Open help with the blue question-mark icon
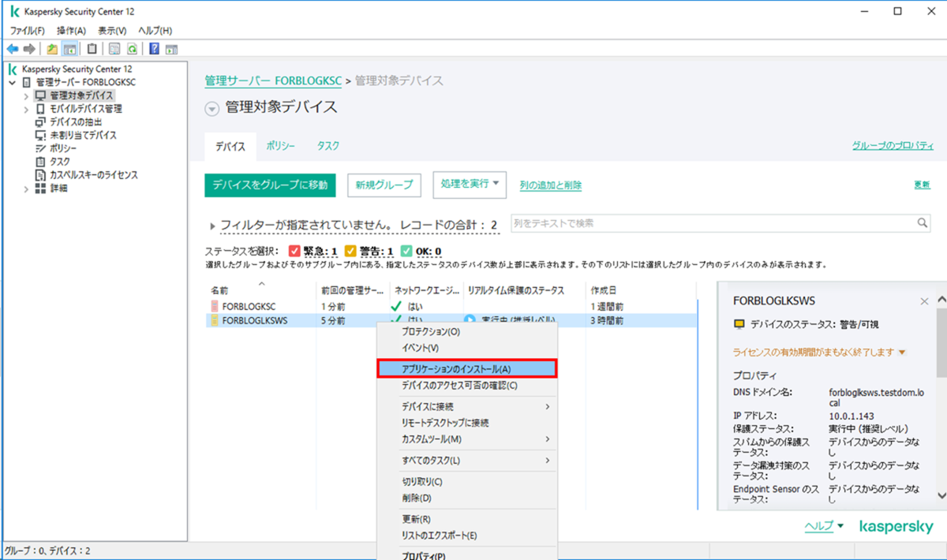This screenshot has height=560, width=947. (154, 48)
